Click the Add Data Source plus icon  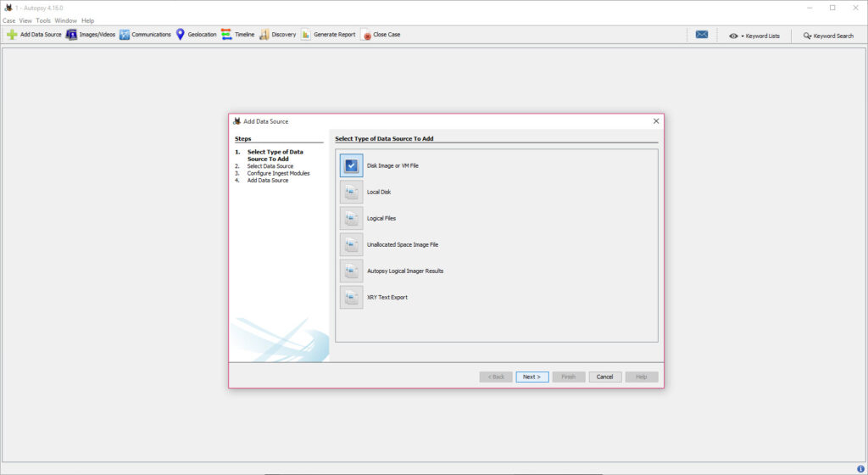[x=12, y=34]
